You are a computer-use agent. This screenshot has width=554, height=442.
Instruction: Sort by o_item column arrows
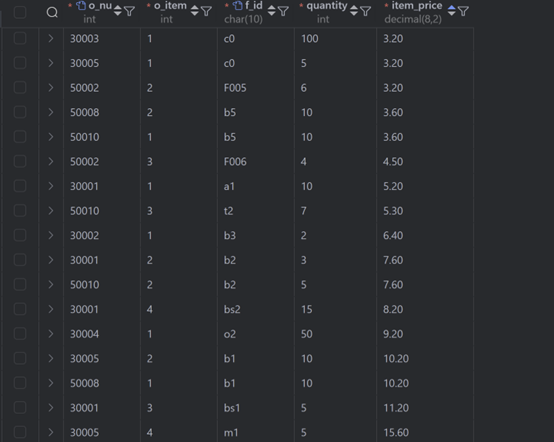(194, 11)
